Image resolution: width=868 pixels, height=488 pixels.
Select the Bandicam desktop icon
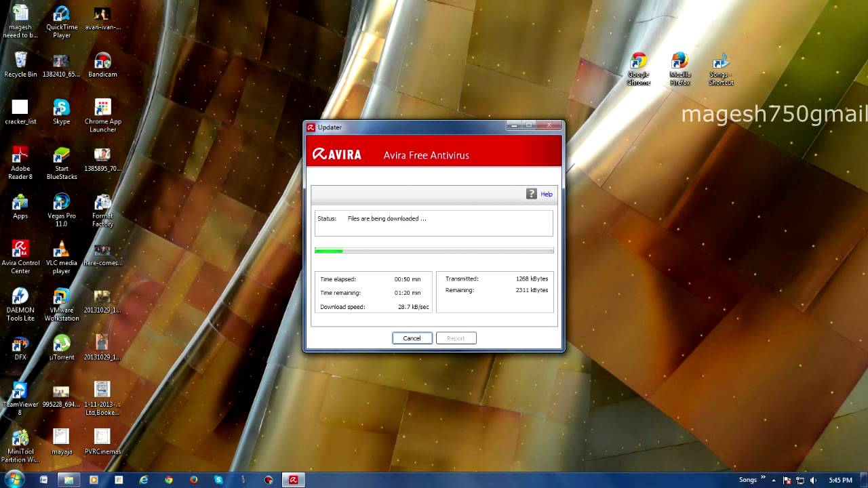click(x=102, y=65)
